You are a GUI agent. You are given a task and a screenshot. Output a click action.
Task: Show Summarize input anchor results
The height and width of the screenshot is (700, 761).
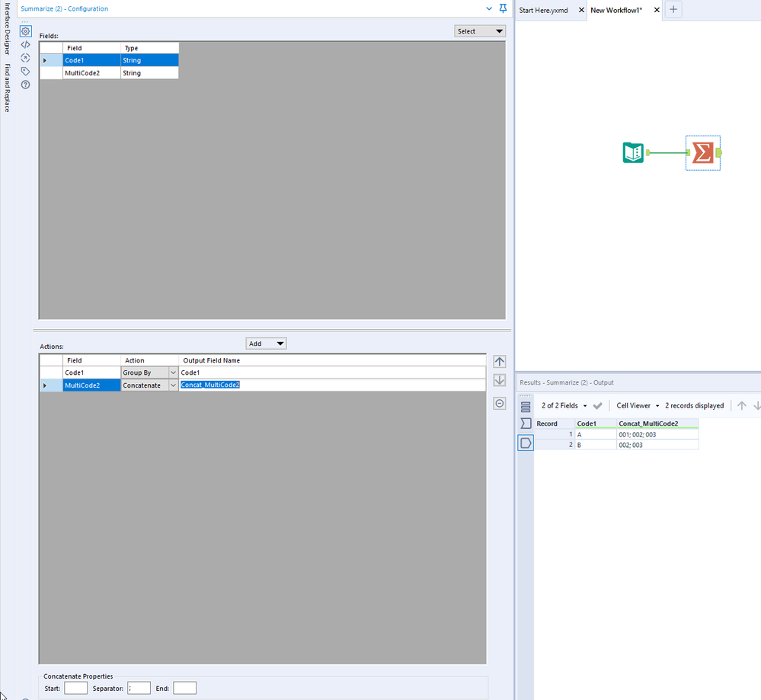(x=526, y=424)
